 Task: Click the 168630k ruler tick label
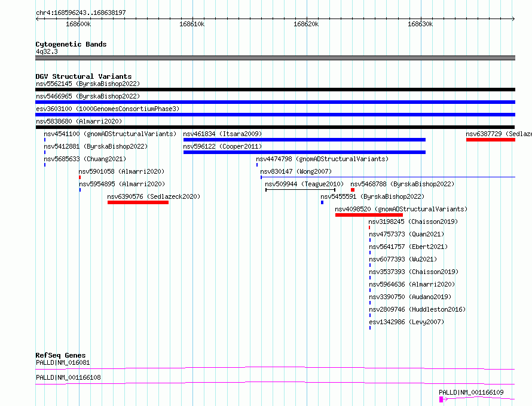[420, 24]
